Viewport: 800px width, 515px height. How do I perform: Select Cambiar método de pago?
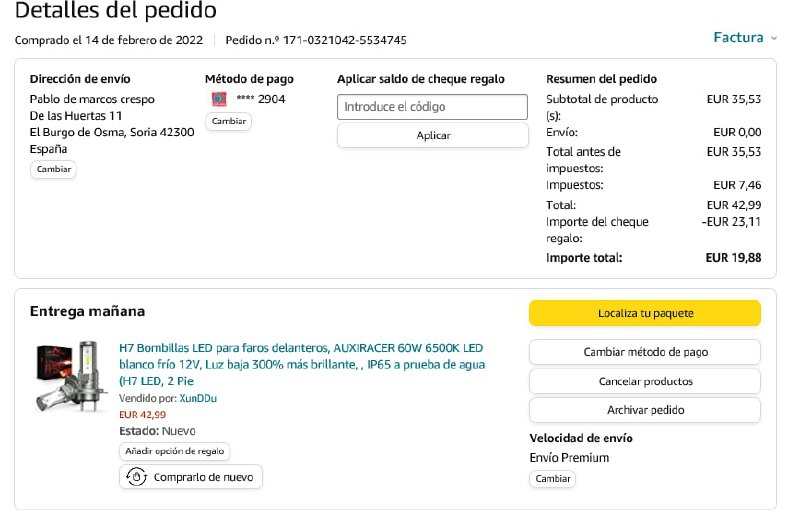[x=644, y=352]
